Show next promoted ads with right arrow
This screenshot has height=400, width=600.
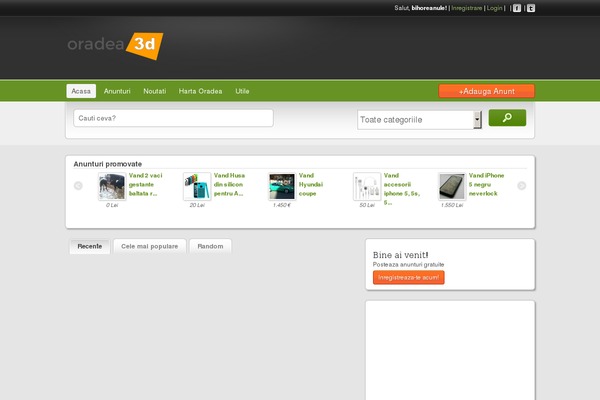point(522,186)
